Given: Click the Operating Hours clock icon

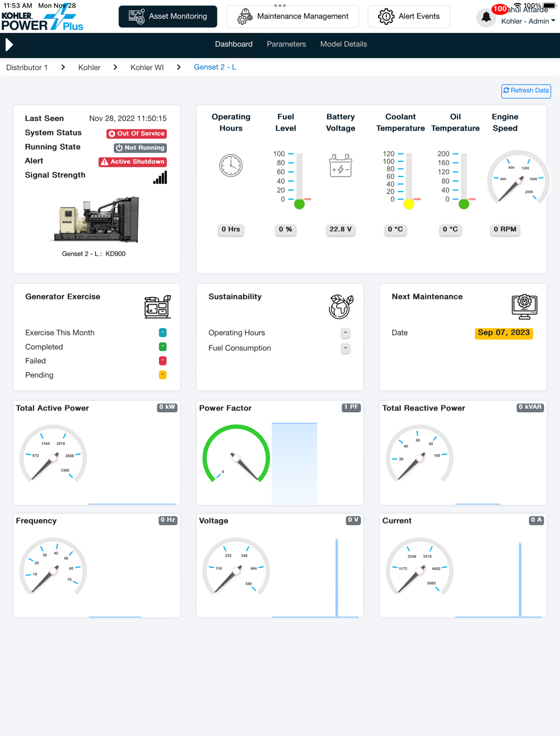Looking at the screenshot, I should click(231, 166).
